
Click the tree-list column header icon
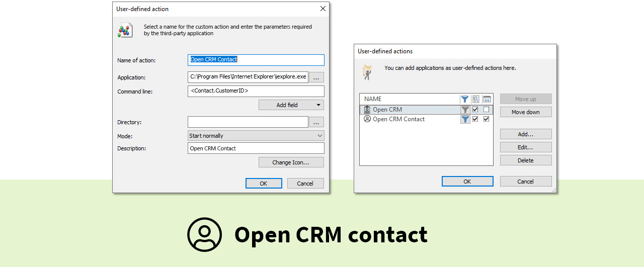click(475, 99)
